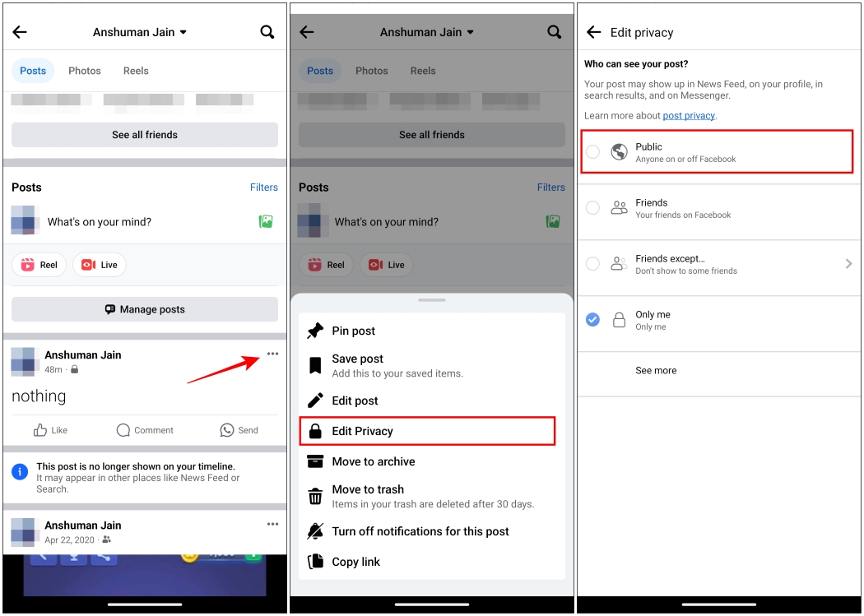Viewport: 864px width, 616px height.
Task: Expand the three-dot menu on nothing post
Action: click(x=272, y=352)
